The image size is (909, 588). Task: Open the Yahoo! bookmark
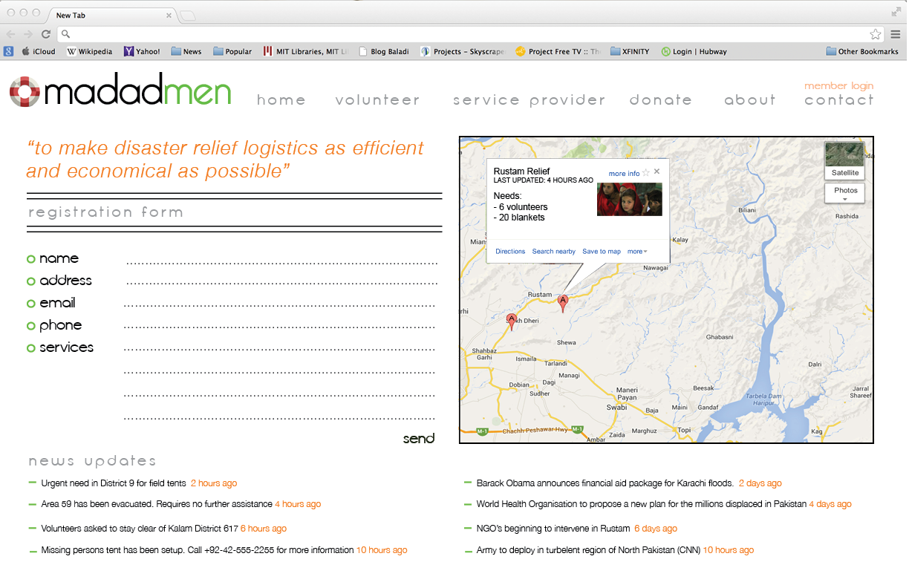(142, 51)
